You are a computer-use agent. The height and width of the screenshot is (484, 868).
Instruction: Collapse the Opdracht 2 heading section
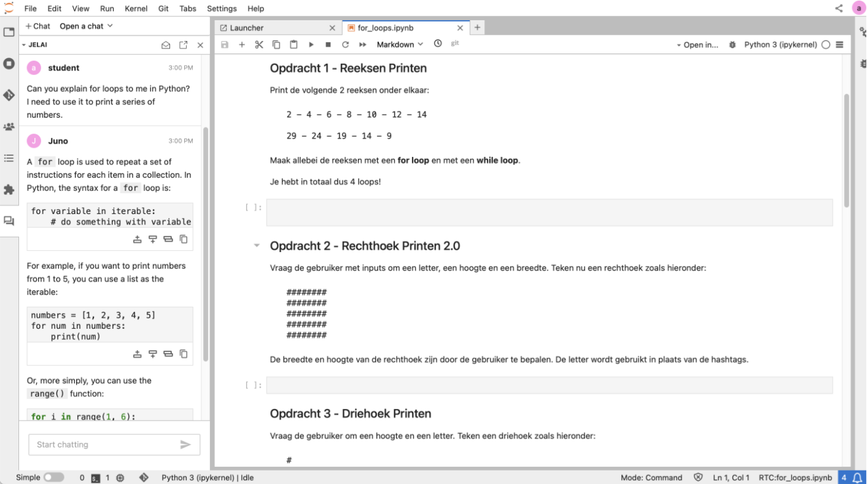click(x=257, y=246)
